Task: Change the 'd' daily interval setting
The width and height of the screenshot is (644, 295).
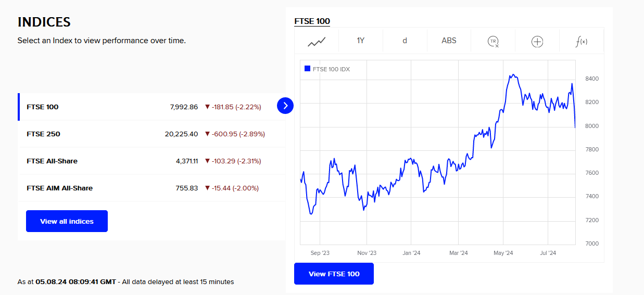Action: [405, 41]
